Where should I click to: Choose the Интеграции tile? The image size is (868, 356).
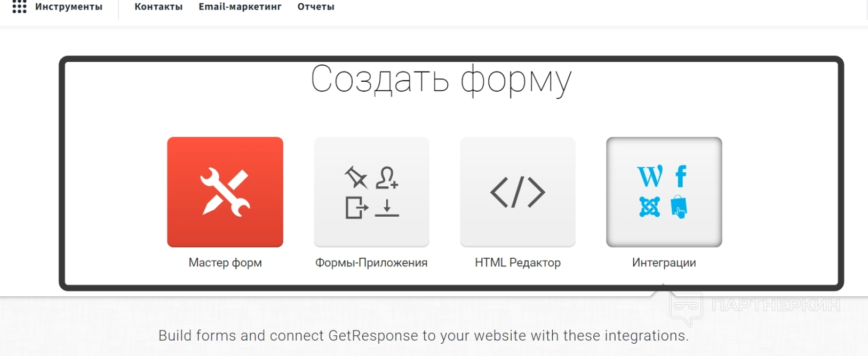[664, 192]
